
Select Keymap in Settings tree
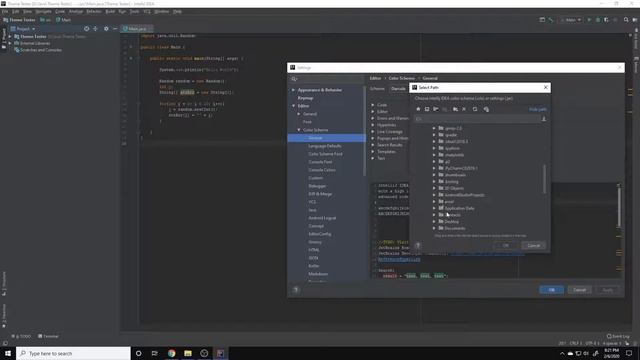click(x=305, y=98)
